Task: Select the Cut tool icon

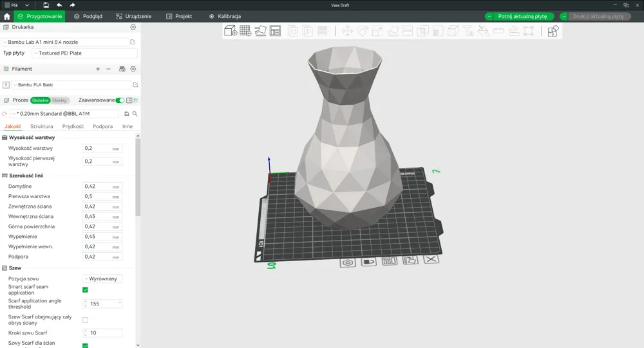Action: coord(408,31)
